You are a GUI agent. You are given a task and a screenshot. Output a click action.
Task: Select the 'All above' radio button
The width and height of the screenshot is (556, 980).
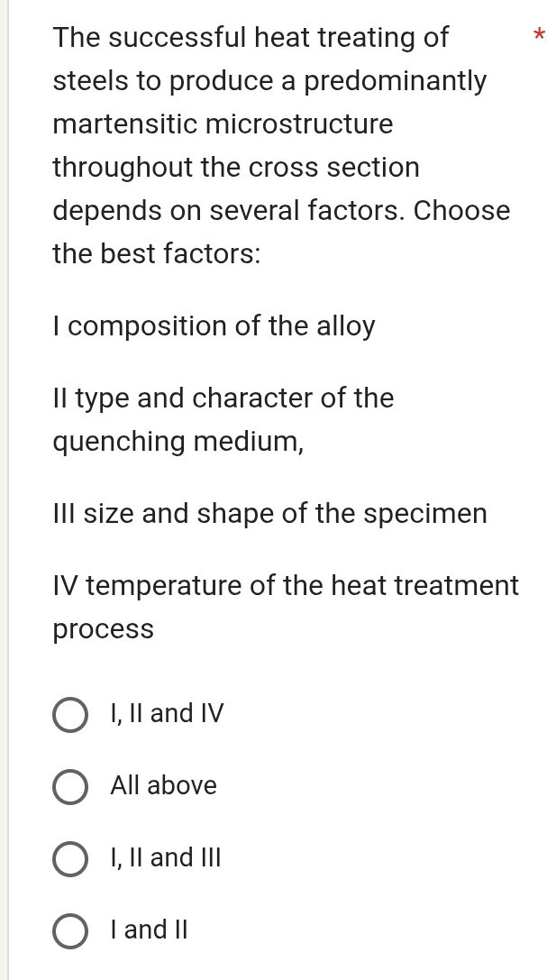70,786
